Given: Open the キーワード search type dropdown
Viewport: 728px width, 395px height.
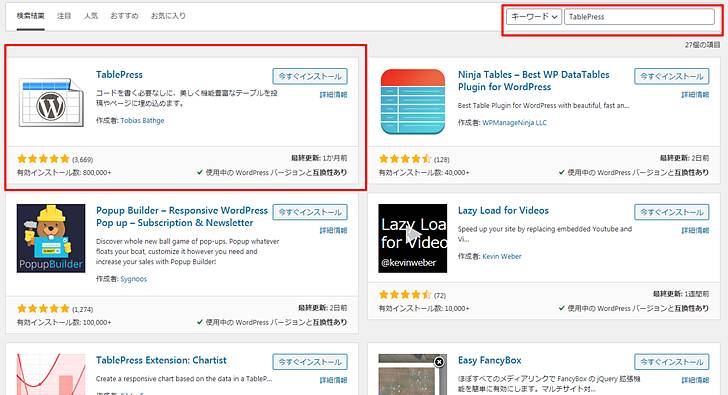Looking at the screenshot, I should (x=534, y=17).
